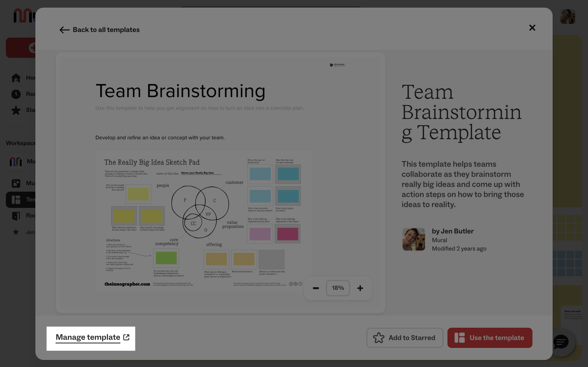Viewport: 588px width, 367px height.
Task: Select the Templates icon in sidebar
Action: pos(16,199)
